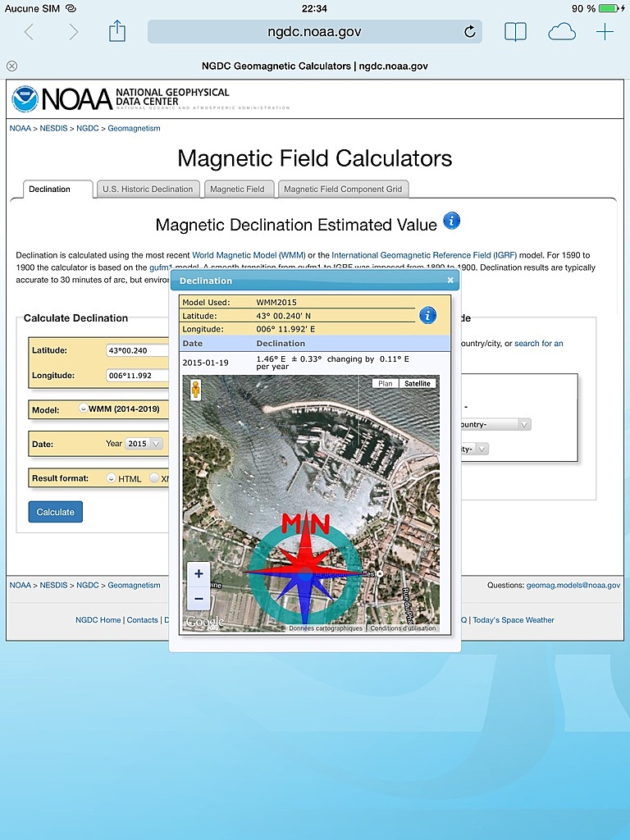Select the XML result format radio
The image size is (630, 840).
pyautogui.click(x=153, y=478)
